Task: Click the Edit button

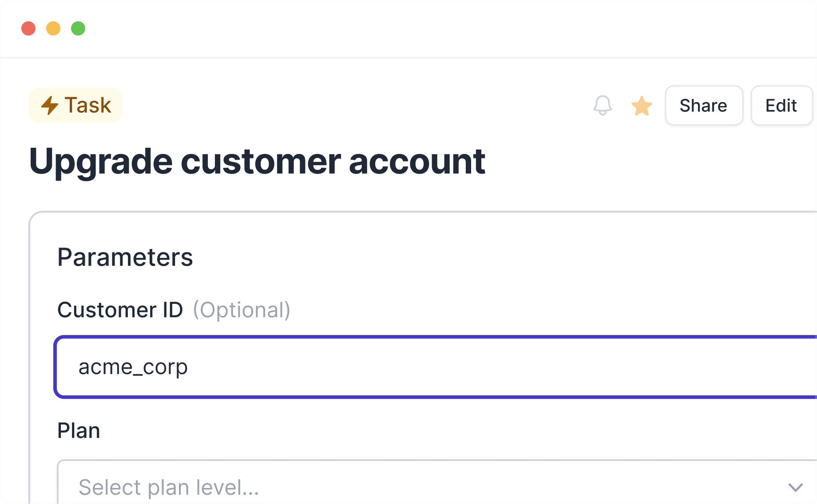Action: pyautogui.click(x=781, y=106)
